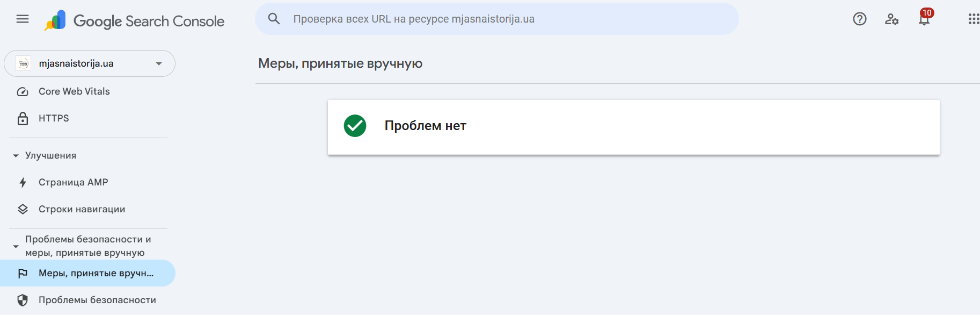Open Строки навигации report

pyautogui.click(x=82, y=209)
